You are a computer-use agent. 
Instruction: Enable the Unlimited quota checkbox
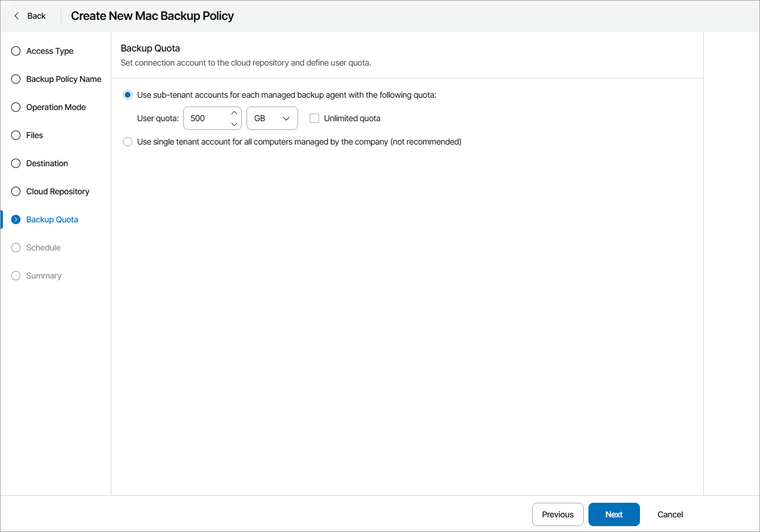click(314, 118)
